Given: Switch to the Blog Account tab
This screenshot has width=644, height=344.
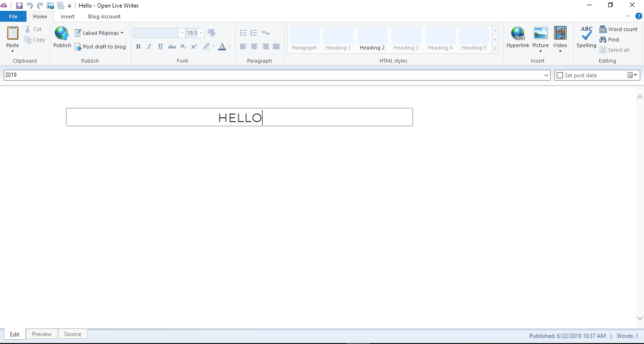Looking at the screenshot, I should point(104,16).
